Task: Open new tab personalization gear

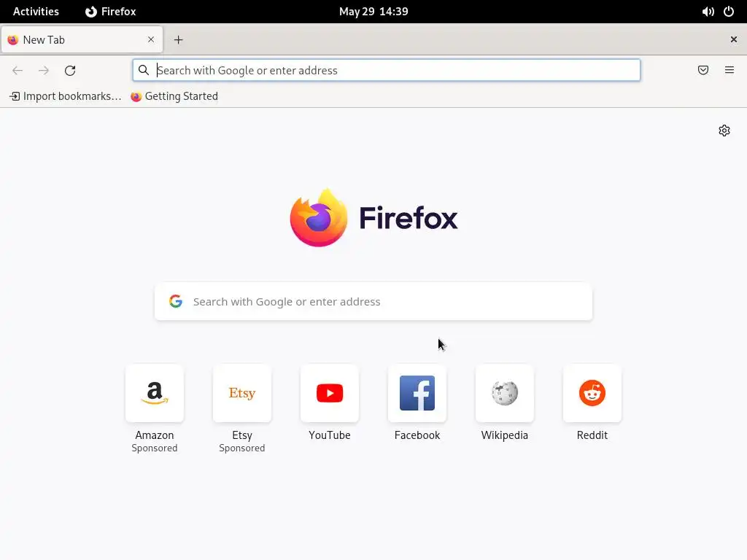Action: 724,131
